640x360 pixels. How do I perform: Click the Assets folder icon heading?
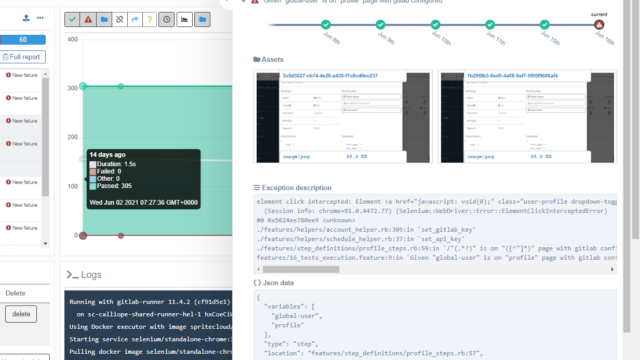click(x=257, y=59)
